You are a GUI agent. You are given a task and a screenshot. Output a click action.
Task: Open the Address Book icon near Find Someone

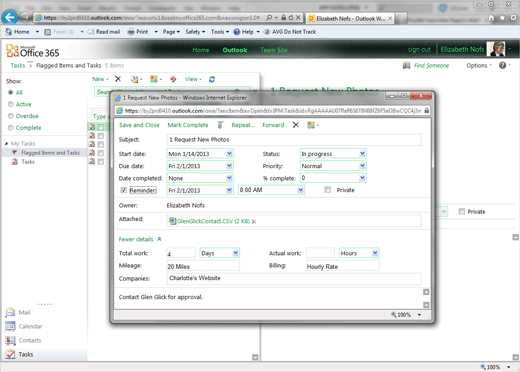tap(406, 65)
